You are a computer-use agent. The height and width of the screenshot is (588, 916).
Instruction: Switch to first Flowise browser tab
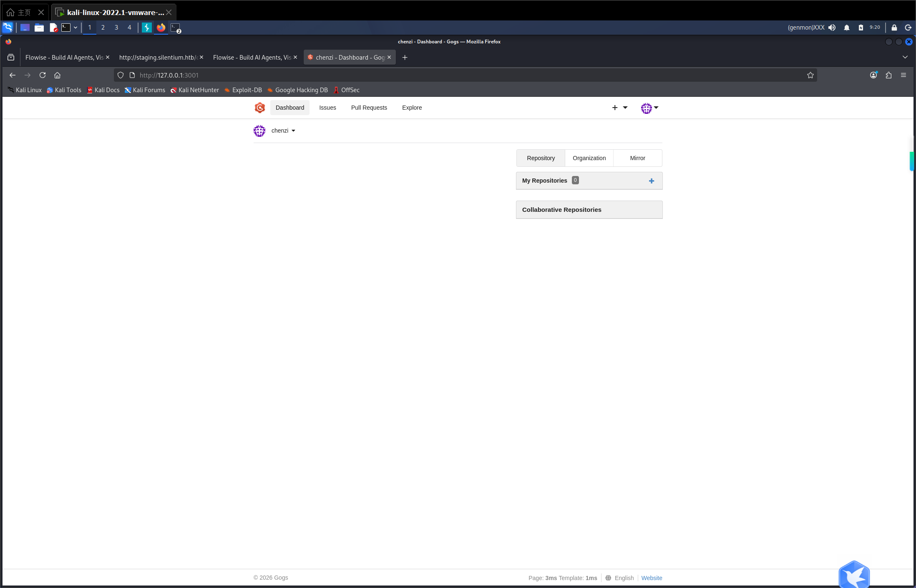pos(64,58)
